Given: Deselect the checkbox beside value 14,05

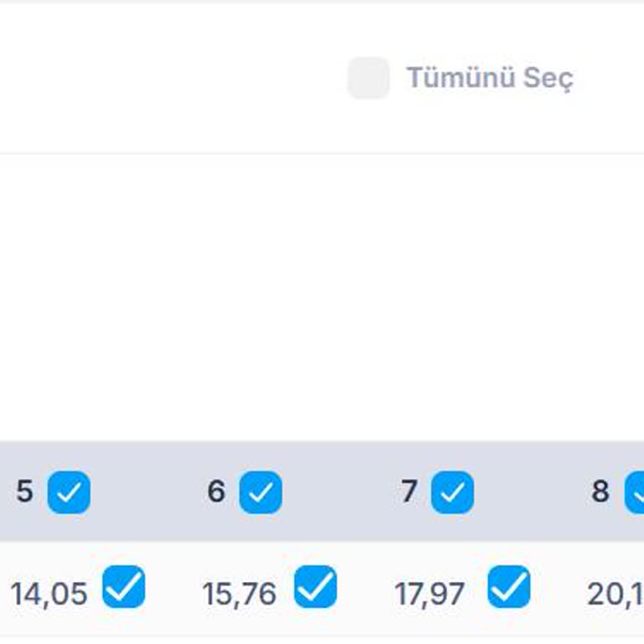Looking at the screenshot, I should (124, 587).
